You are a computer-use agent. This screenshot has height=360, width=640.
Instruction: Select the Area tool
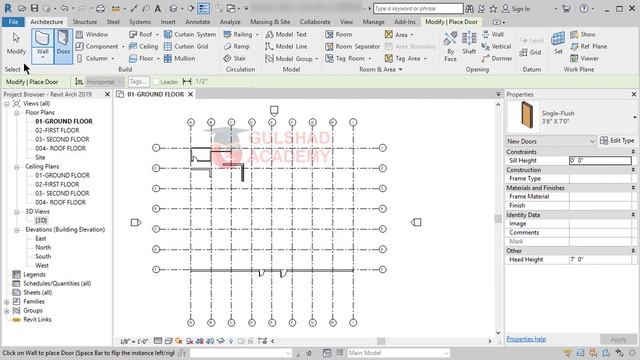click(399, 35)
